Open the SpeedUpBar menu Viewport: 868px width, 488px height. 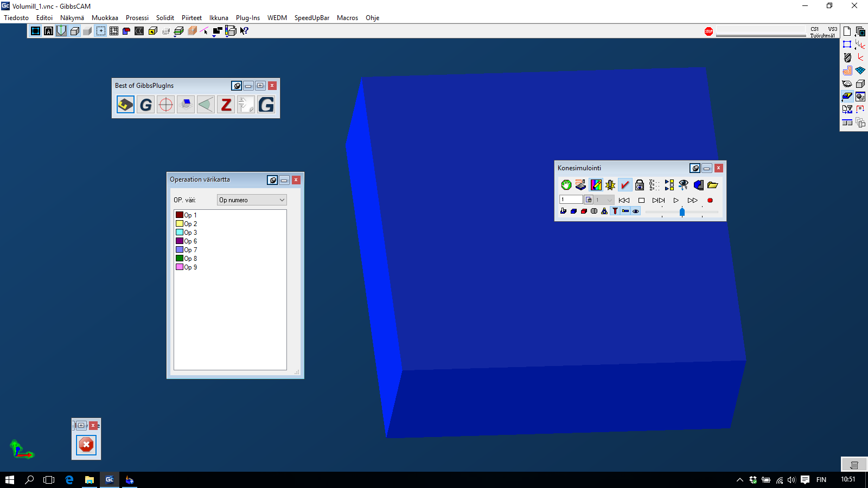tap(312, 18)
